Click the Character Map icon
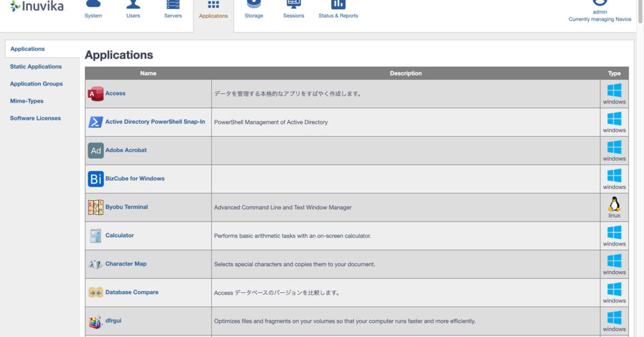644x337 pixels. point(96,265)
